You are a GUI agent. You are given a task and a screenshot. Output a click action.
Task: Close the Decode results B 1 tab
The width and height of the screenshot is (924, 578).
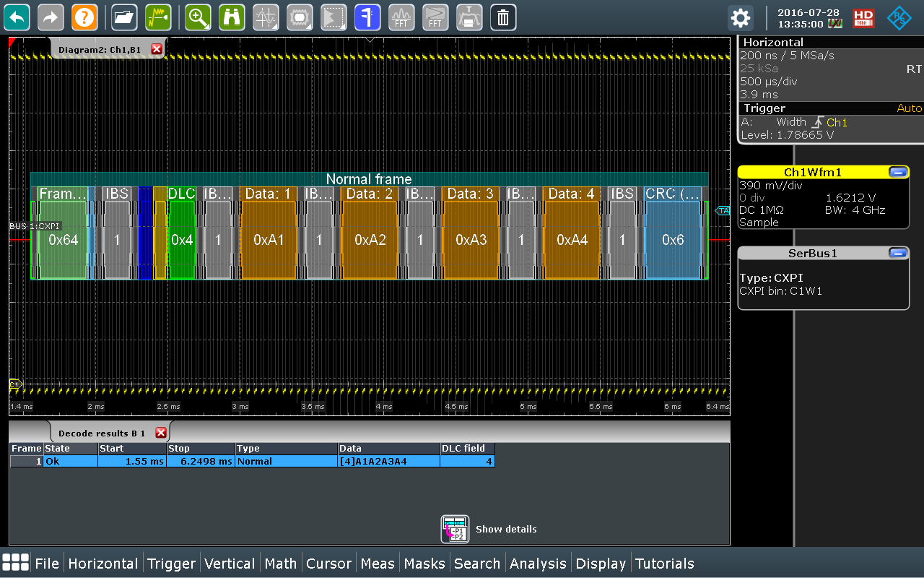161,433
